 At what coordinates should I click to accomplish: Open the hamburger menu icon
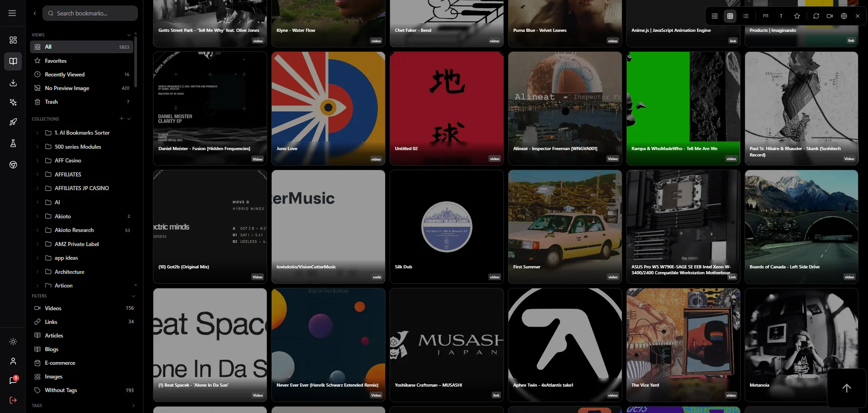click(12, 13)
